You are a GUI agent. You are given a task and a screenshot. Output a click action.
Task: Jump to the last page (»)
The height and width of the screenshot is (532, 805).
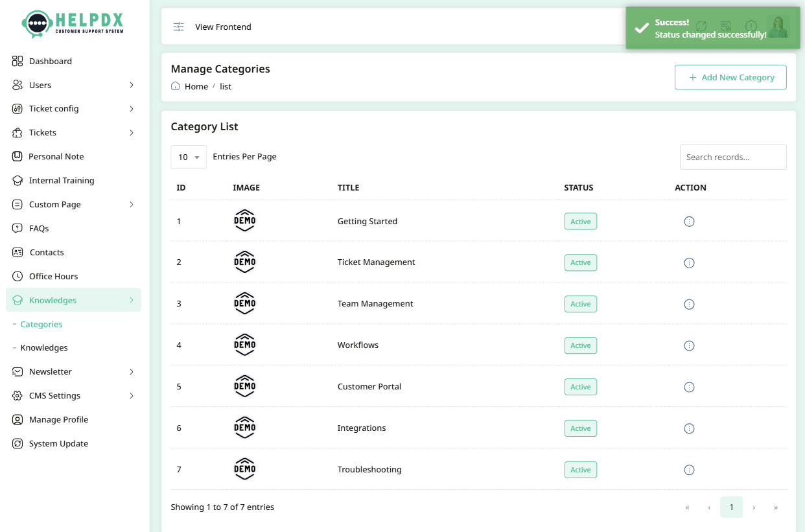coord(776,507)
